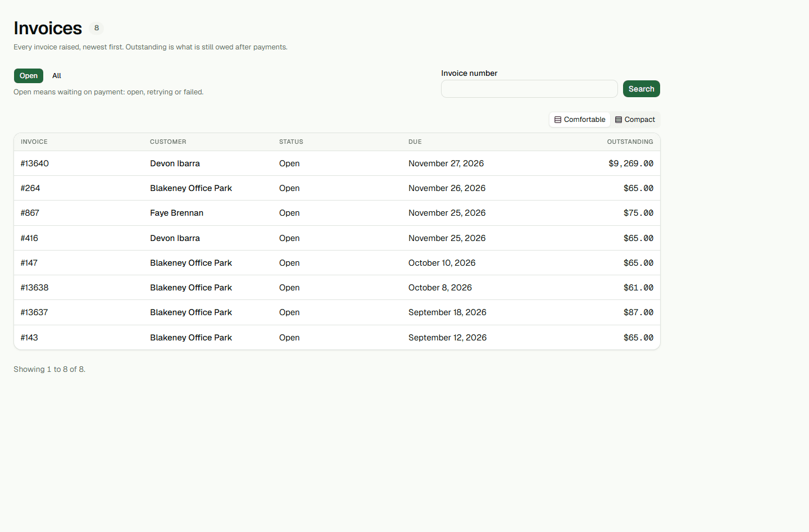Click the green Search button
The width and height of the screenshot is (809, 532).
(x=641, y=89)
